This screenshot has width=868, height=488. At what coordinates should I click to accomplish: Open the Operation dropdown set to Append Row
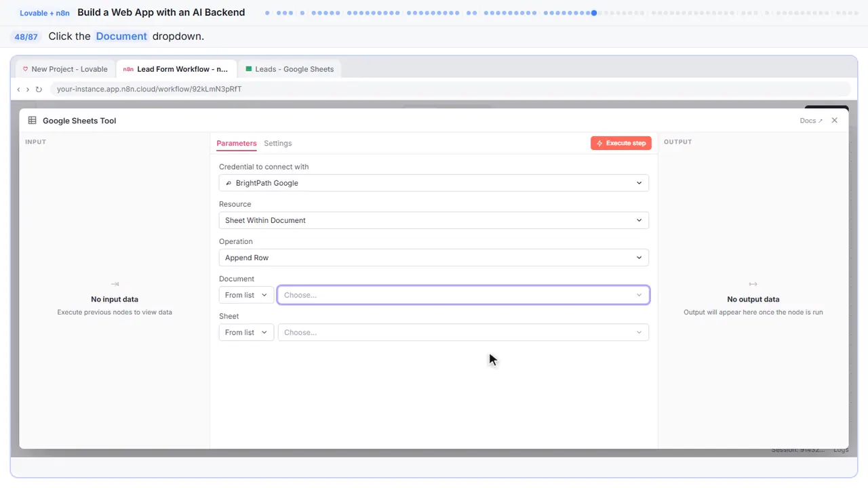point(434,258)
